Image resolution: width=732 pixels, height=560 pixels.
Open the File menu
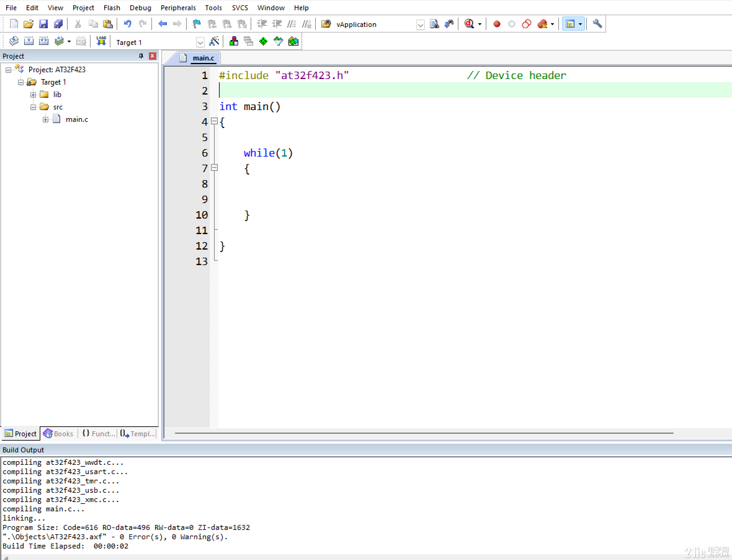coord(11,8)
